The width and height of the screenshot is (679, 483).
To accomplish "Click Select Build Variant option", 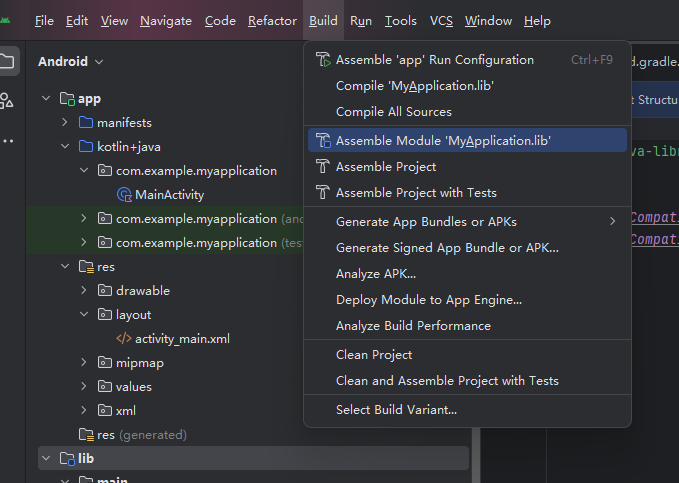I will (x=396, y=409).
